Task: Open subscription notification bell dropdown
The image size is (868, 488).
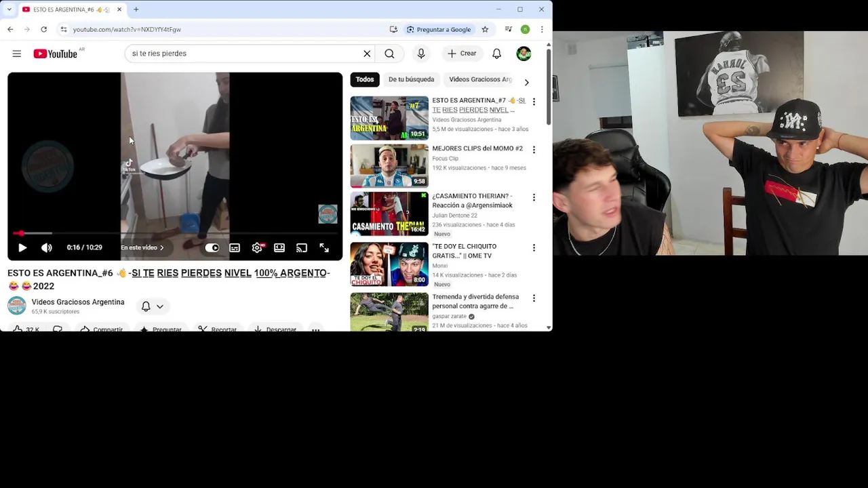Action: pos(152,306)
